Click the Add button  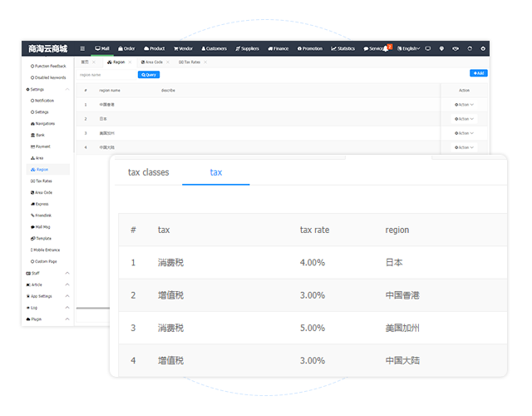coord(478,73)
